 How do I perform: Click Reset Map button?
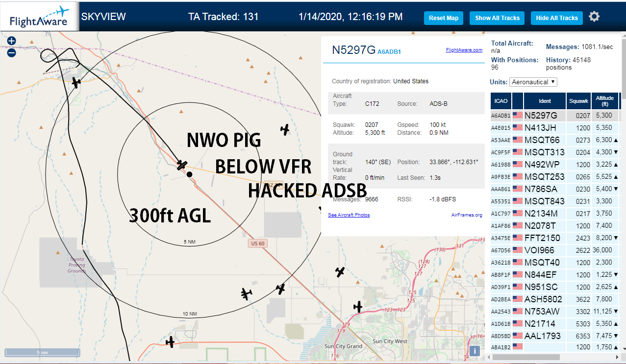444,18
